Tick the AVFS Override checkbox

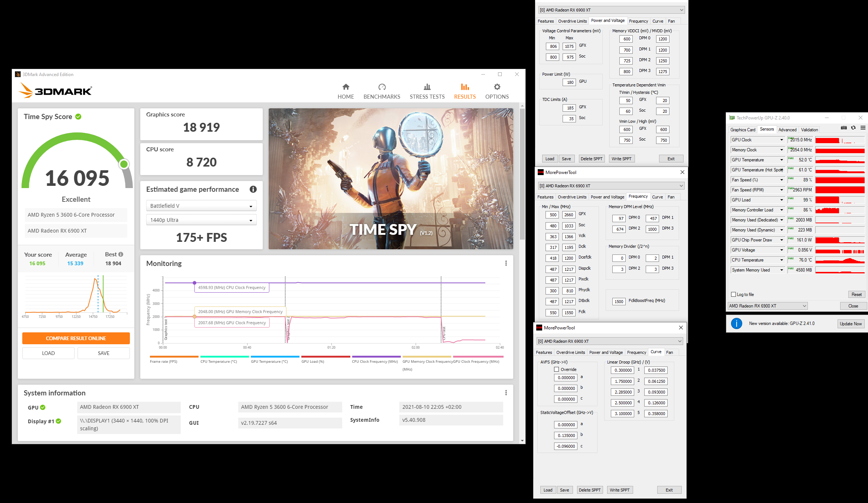(556, 369)
